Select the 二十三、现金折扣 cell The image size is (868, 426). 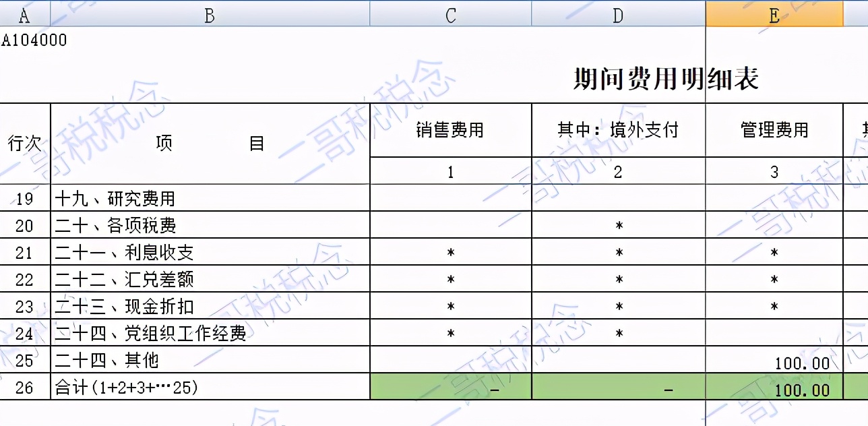(x=125, y=306)
